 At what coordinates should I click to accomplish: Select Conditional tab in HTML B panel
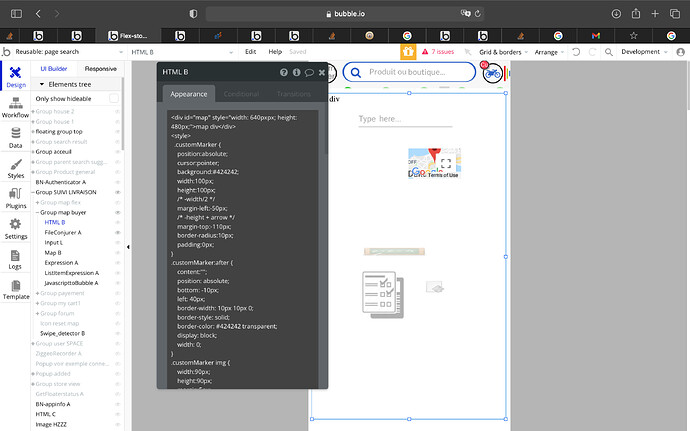[x=241, y=94]
